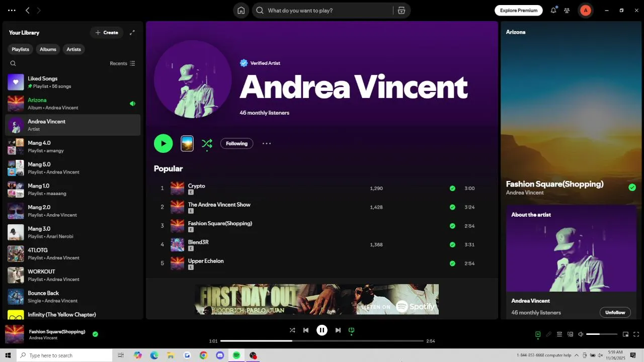This screenshot has height=362, width=644.
Task: Open the Browse icon in search bar
Action: coord(401,11)
